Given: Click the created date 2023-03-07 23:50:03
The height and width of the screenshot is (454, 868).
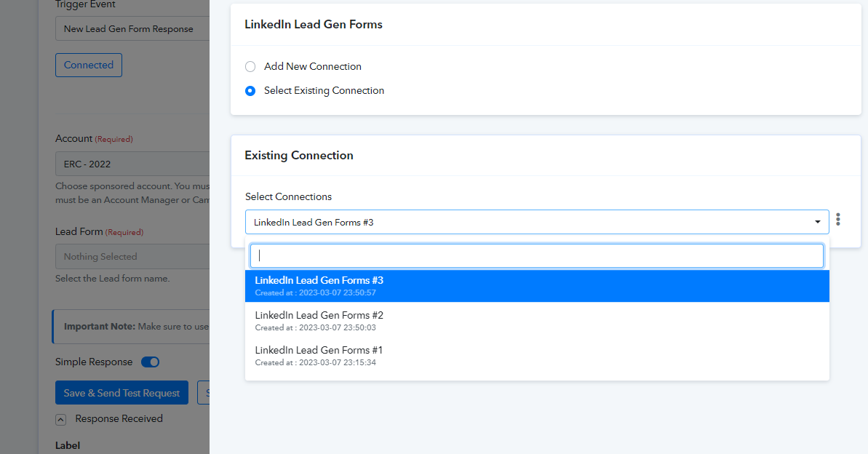Looking at the screenshot, I should click(x=337, y=327).
